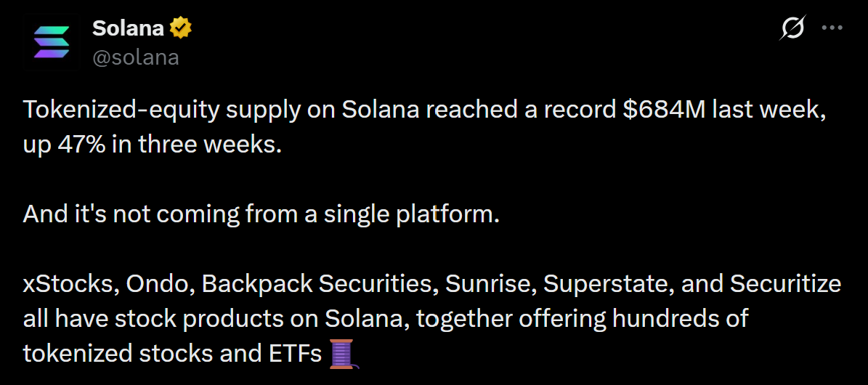The width and height of the screenshot is (868, 385).
Task: Open Grok explain-this-post icon
Action: click(x=792, y=28)
